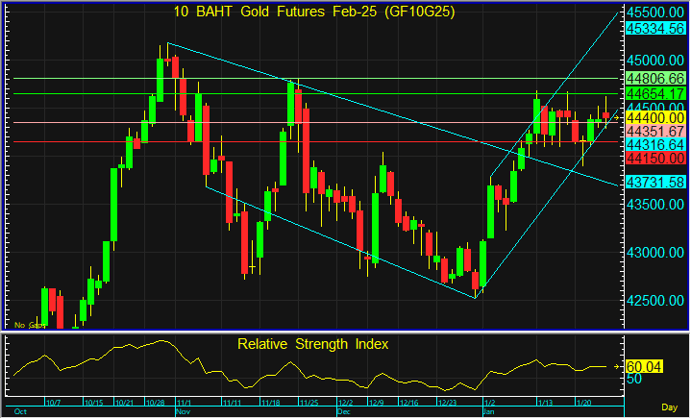
Task: Select the red 44150.00 price level tag
Action: pyautogui.click(x=654, y=158)
